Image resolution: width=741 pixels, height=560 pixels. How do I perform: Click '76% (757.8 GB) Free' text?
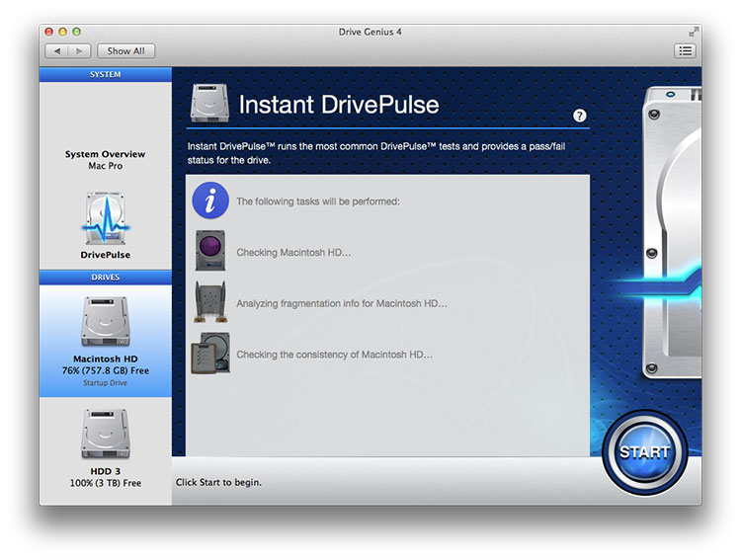click(106, 370)
